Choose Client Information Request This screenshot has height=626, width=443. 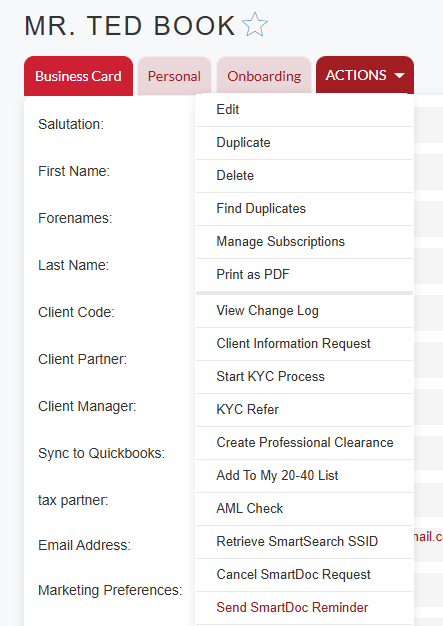pos(304,344)
